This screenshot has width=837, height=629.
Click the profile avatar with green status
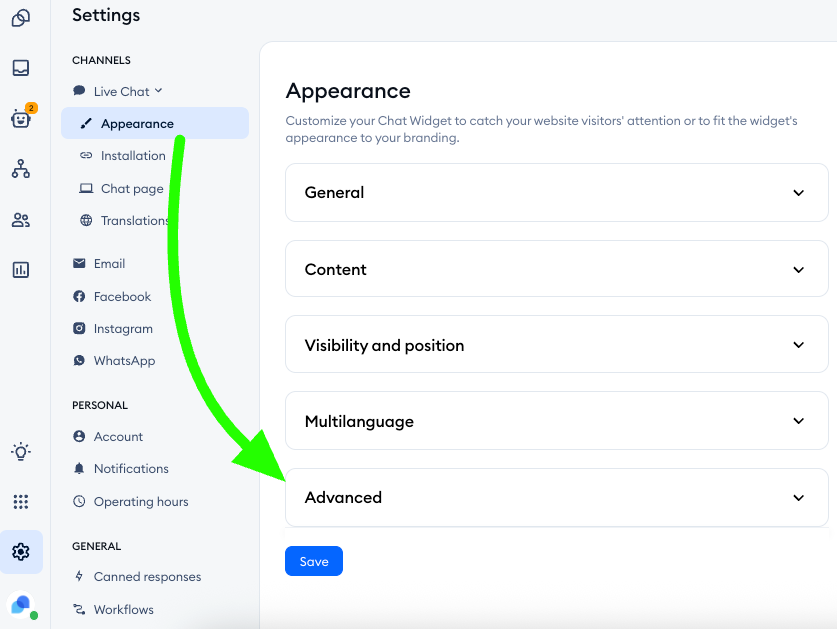point(21,606)
